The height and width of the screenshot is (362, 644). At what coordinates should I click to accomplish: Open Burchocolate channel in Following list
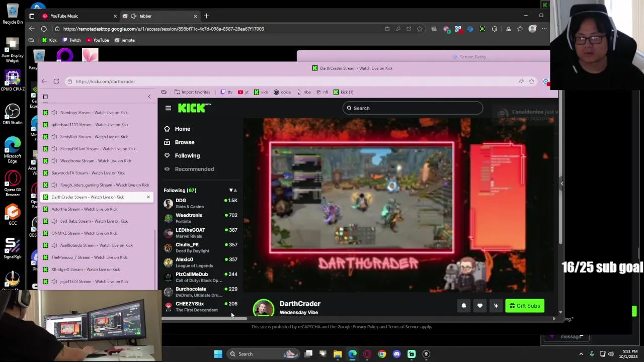tap(200, 292)
